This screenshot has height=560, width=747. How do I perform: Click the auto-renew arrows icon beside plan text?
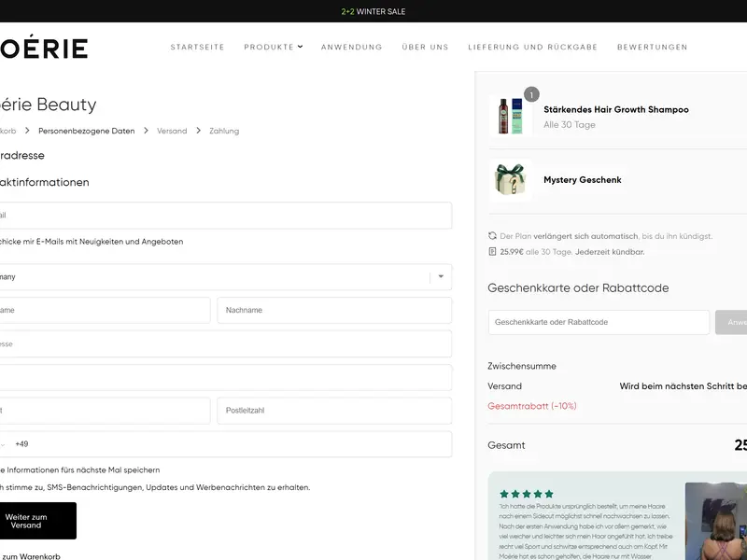[x=492, y=236]
